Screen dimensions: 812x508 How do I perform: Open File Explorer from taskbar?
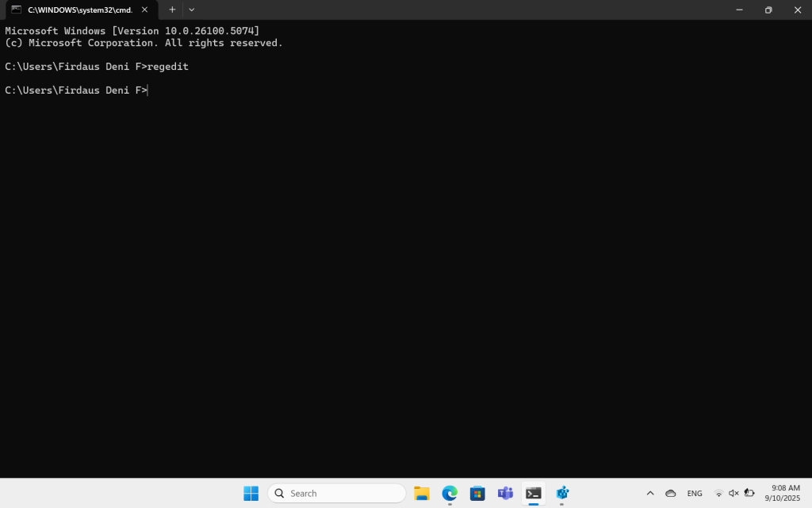coord(422,494)
